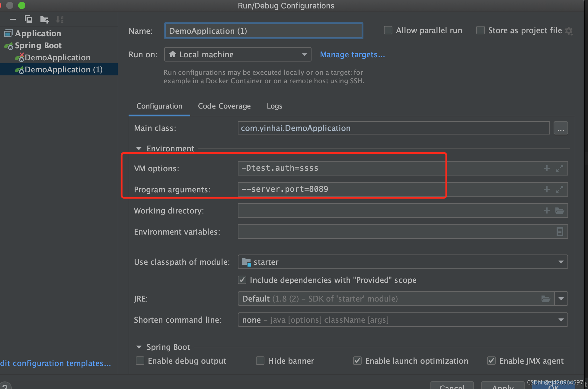Click Manage targets link
Viewport: 588px width, 389px height.
352,55
